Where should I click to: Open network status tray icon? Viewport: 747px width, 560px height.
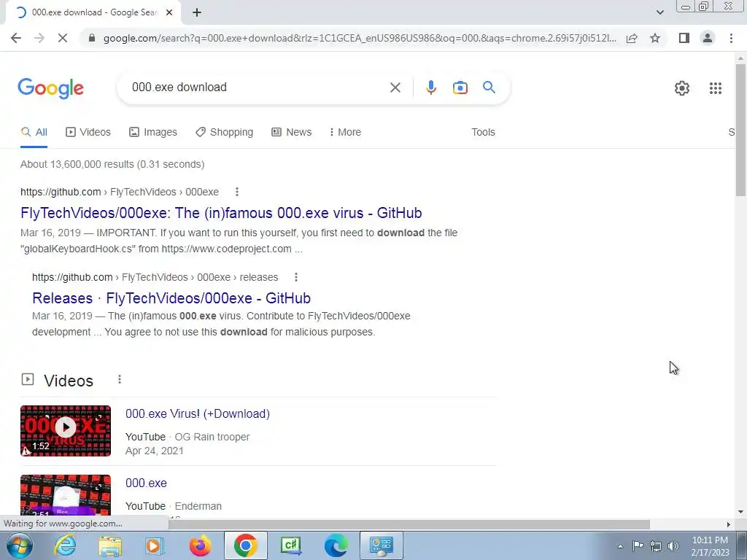pyautogui.click(x=656, y=546)
